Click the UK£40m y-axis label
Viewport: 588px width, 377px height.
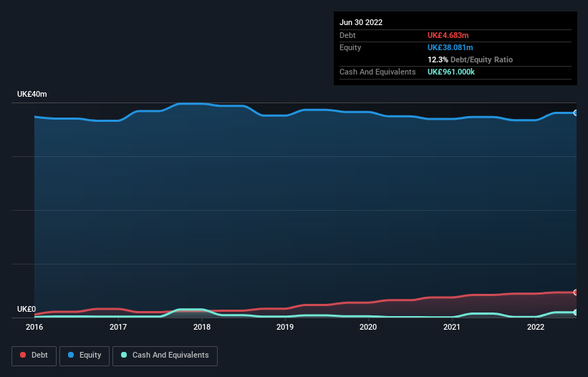32,94
